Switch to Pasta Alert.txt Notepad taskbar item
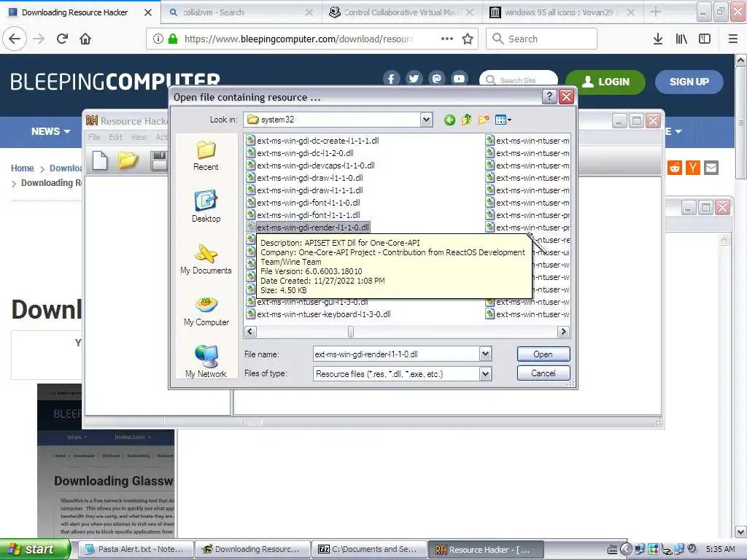The width and height of the screenshot is (747, 560). pyautogui.click(x=135, y=550)
